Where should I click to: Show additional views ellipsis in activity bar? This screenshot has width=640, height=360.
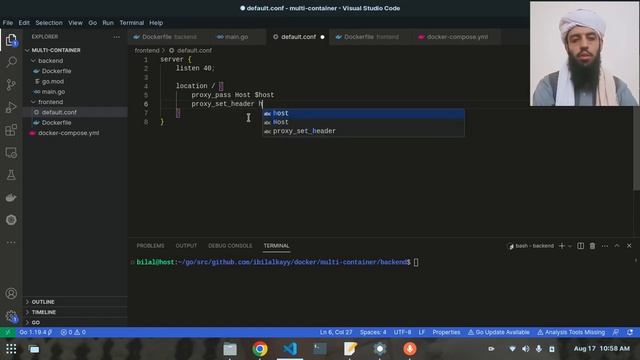pos(11,242)
